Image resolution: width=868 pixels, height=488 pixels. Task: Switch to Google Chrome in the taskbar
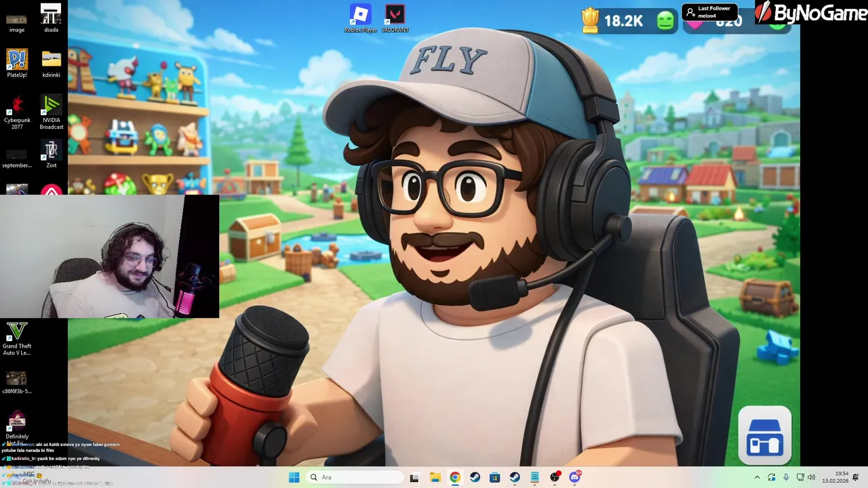click(454, 477)
